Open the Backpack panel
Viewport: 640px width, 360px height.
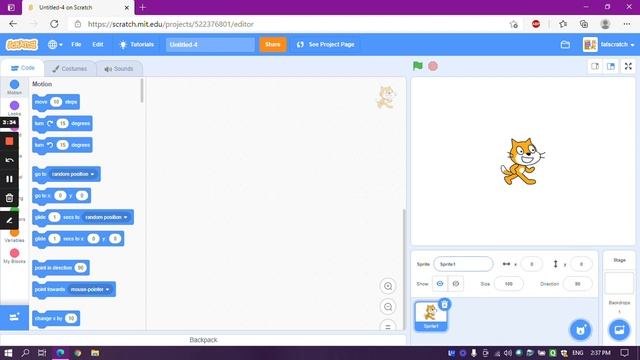tap(203, 340)
